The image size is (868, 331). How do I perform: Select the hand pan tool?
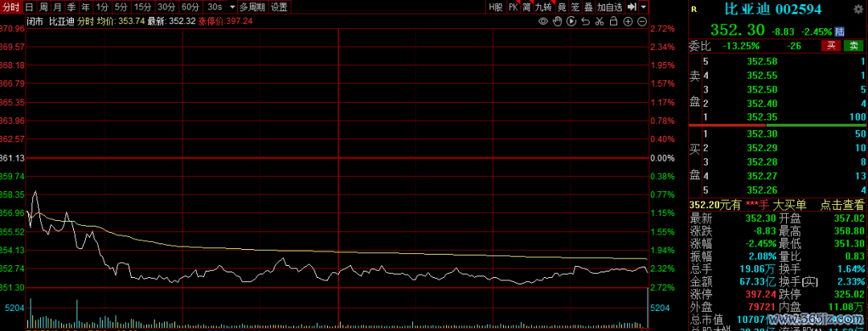coord(558,22)
